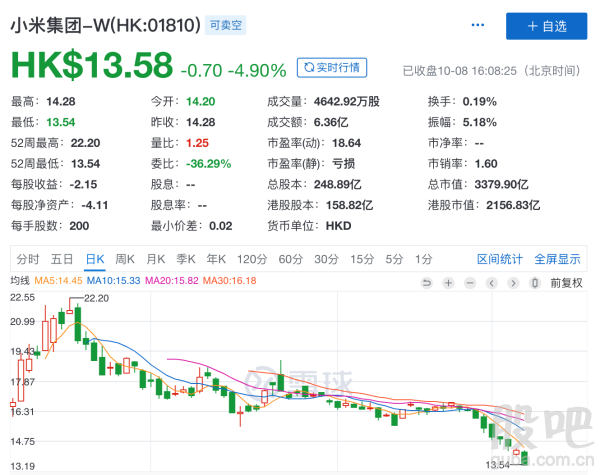600x475 pixels.
Task: Click the 52周最高 value 22.20
Action: (x=85, y=143)
